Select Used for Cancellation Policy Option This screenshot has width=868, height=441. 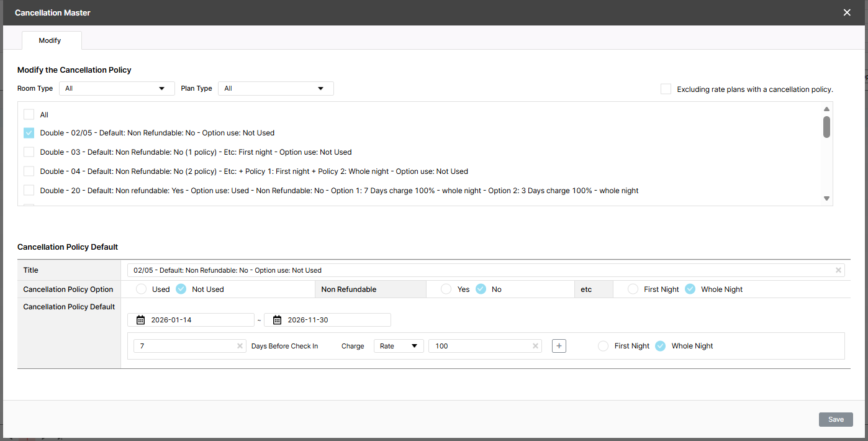click(x=141, y=289)
